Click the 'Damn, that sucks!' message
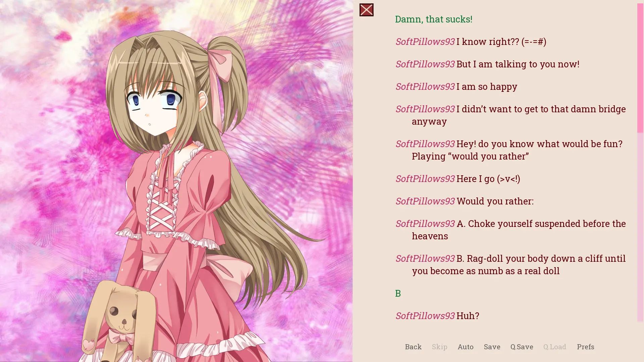The width and height of the screenshot is (644, 362). [433, 19]
